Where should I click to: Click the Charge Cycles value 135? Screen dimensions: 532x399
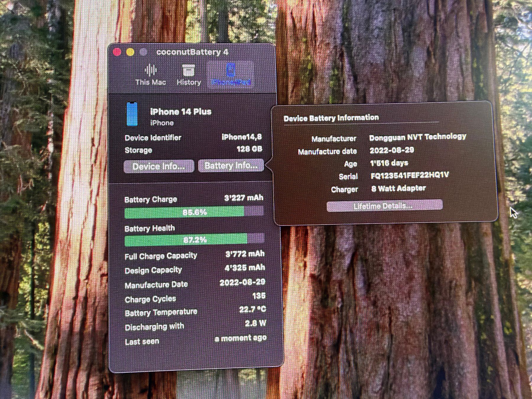point(259,296)
